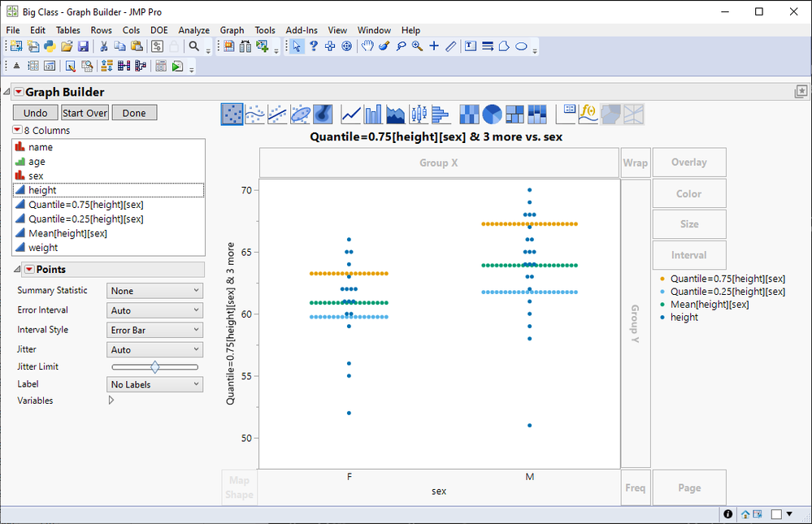Open the Error Interval dropdown
This screenshot has width=812, height=524.
pyautogui.click(x=154, y=310)
